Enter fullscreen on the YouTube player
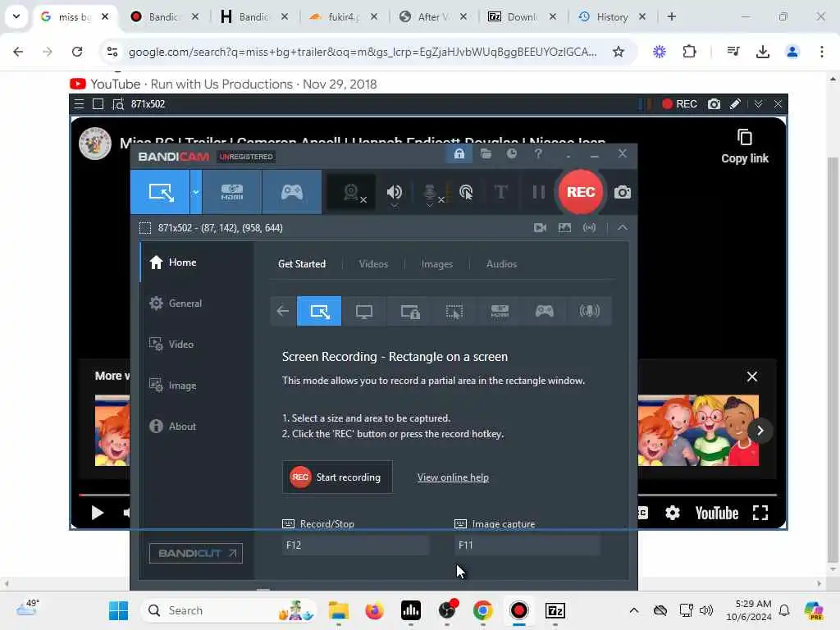 (x=760, y=513)
